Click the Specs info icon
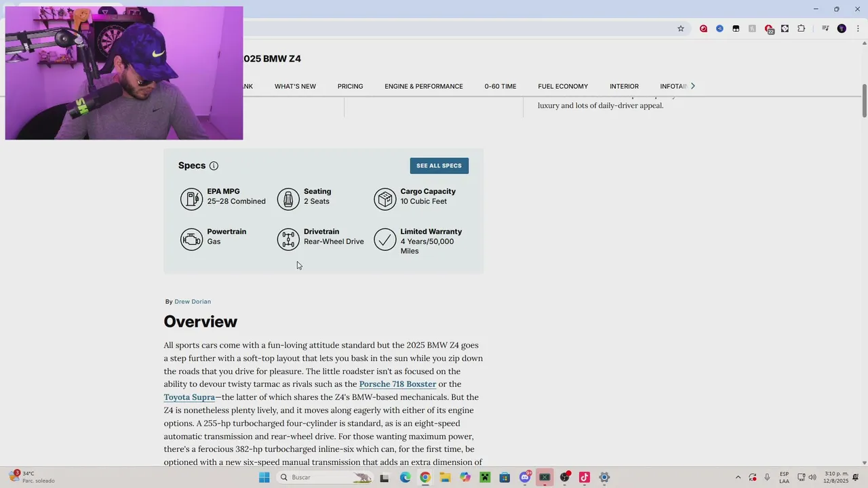 (x=214, y=165)
